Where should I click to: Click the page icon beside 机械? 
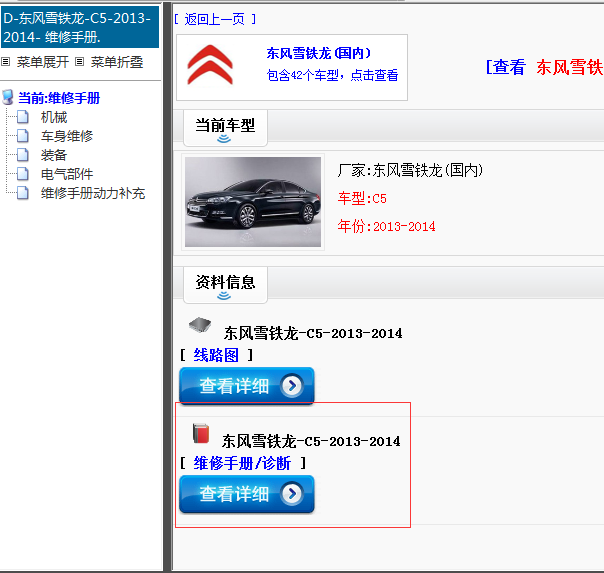pyautogui.click(x=23, y=117)
